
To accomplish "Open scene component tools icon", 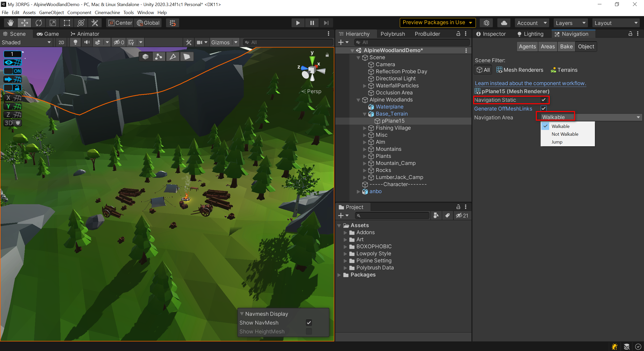I will (189, 42).
